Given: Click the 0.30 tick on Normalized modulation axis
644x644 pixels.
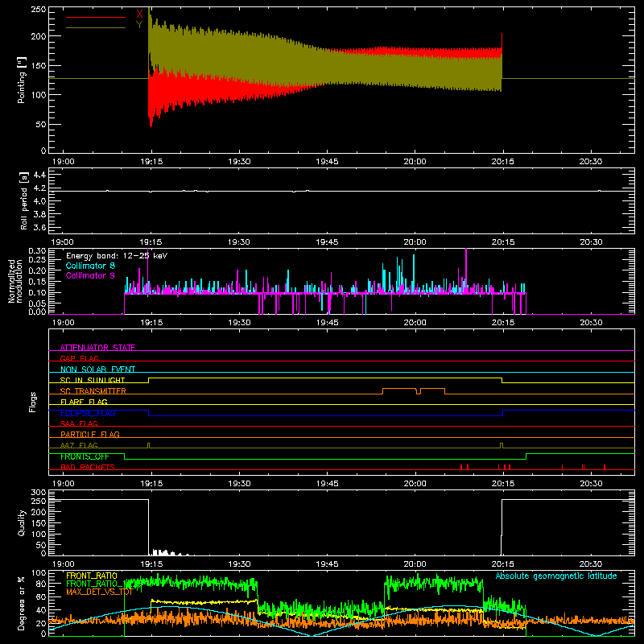Looking at the screenshot, I should pos(37,251).
